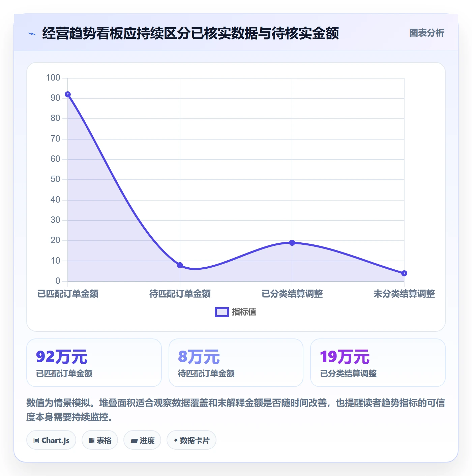This screenshot has width=472, height=476.
Task: Click the lightning bolt icon beside the title
Action: (x=32, y=34)
